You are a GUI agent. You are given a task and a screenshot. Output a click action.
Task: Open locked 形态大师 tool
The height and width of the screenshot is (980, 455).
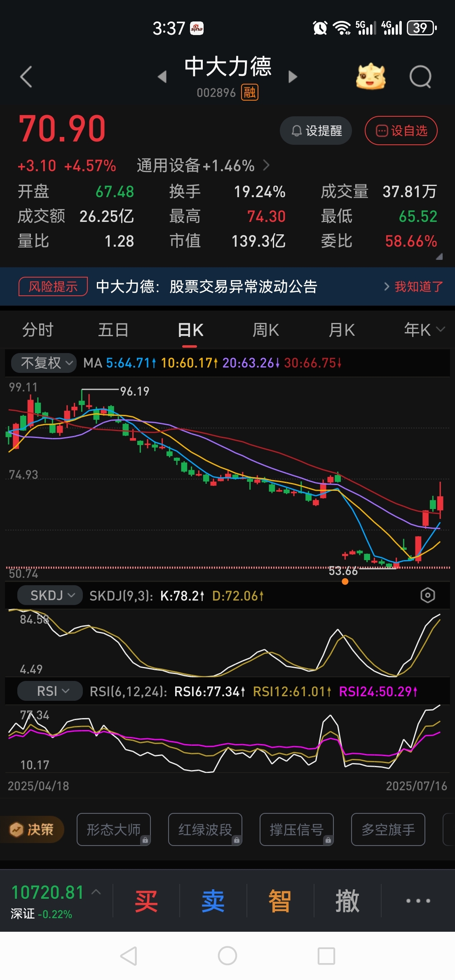click(114, 829)
